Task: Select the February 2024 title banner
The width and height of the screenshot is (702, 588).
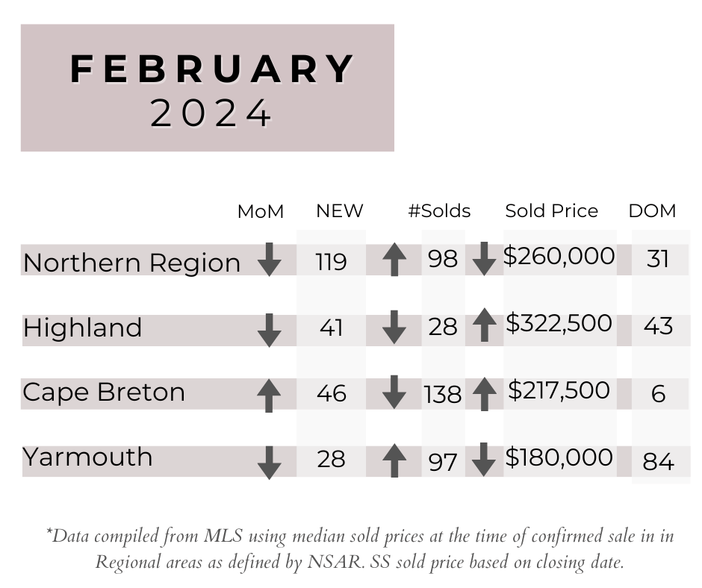Action: 208,88
